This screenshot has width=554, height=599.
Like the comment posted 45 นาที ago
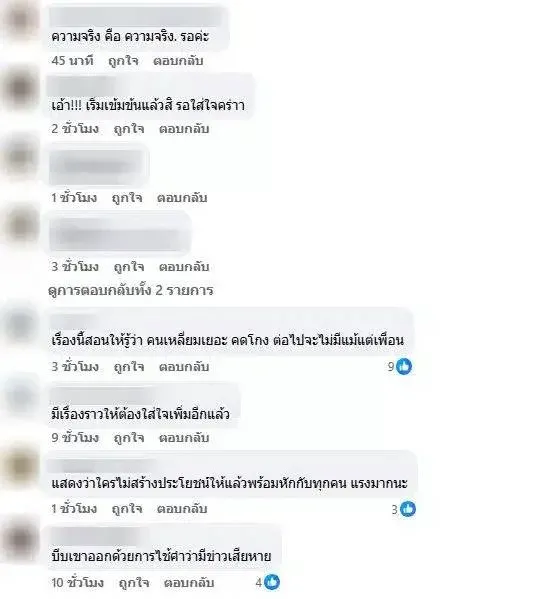(123, 61)
